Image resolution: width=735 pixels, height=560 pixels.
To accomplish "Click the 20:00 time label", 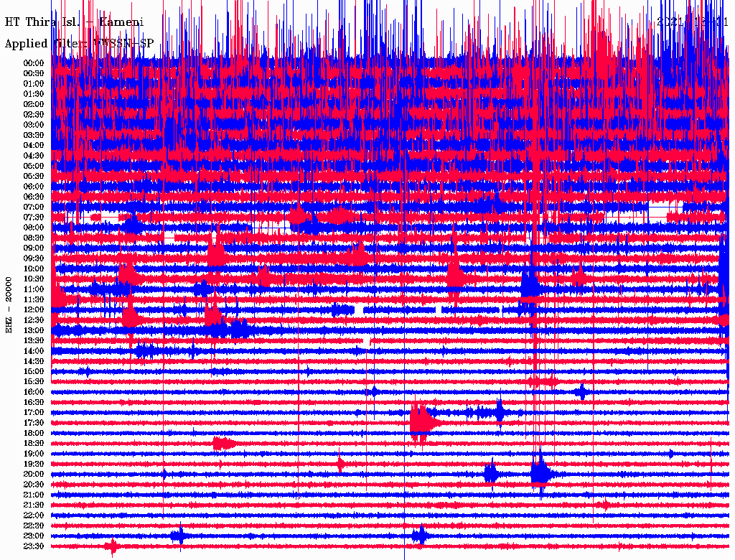I will click(x=34, y=475).
